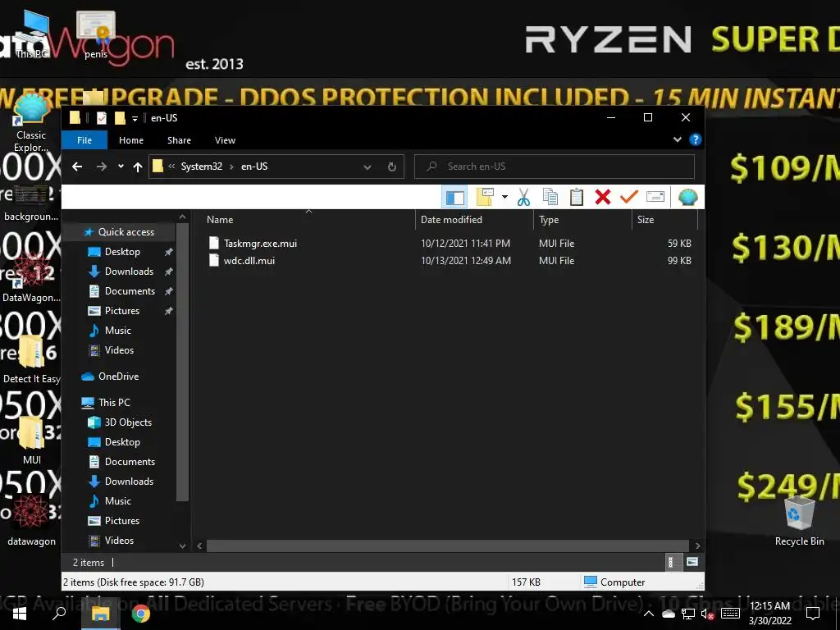Click the quick access properties checkmark icon
840x630 pixels.
pos(101,118)
